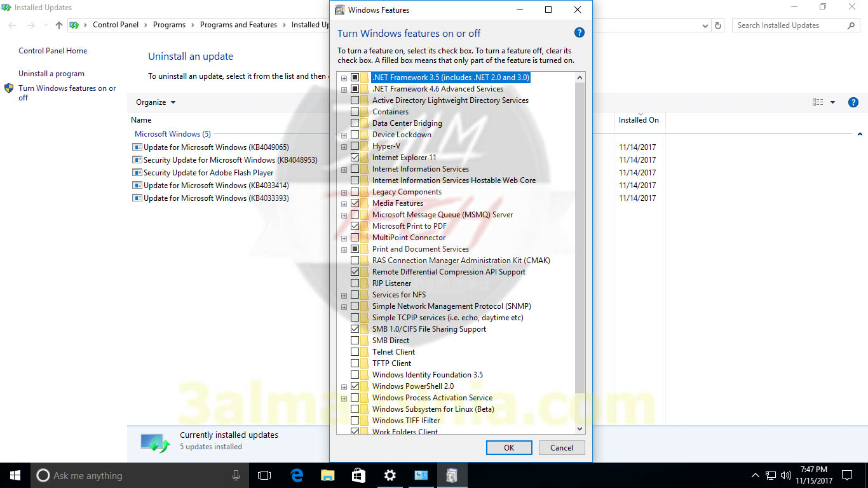Open File Explorer from taskbar
868x488 pixels.
click(x=327, y=475)
